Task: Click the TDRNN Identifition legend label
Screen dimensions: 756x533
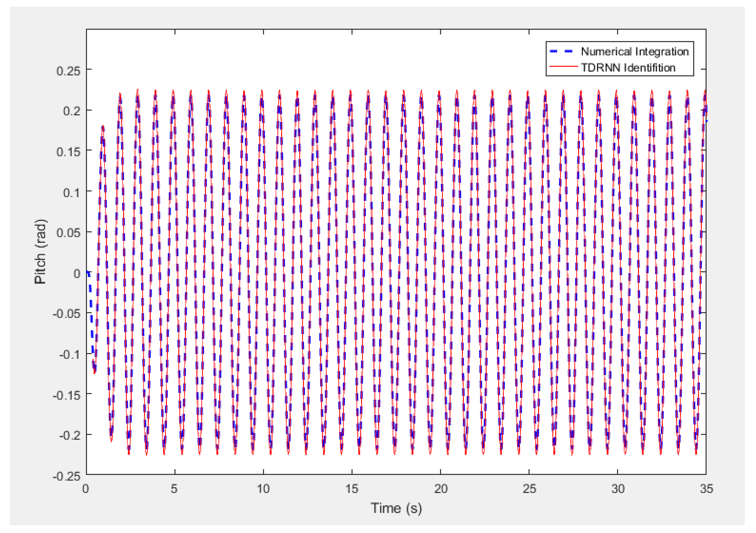Action: pos(628,68)
